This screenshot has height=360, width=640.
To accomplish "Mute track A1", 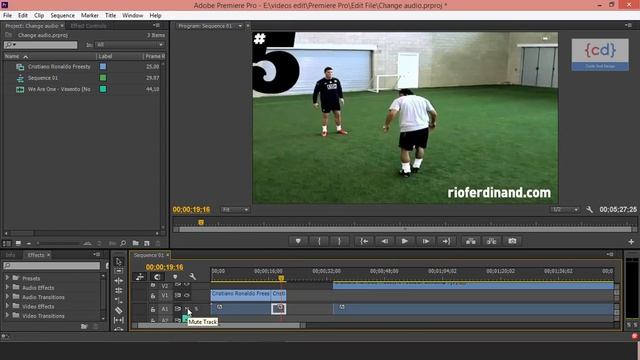I will pos(187,309).
